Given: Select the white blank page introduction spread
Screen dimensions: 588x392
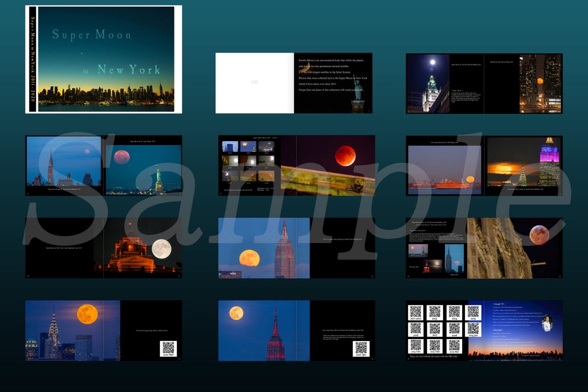Looking at the screenshot, I should point(255,83).
